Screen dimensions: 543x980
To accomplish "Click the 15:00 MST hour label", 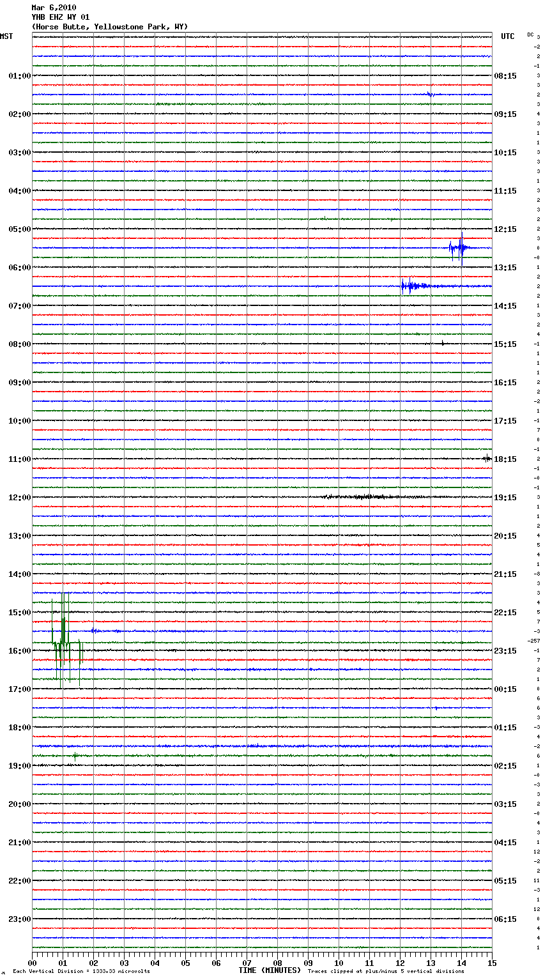I will click(20, 613).
